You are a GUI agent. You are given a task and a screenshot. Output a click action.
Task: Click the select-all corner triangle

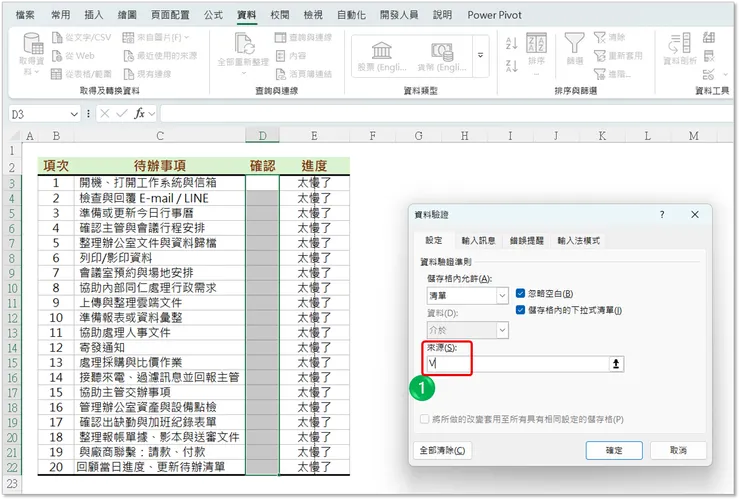coord(15,136)
